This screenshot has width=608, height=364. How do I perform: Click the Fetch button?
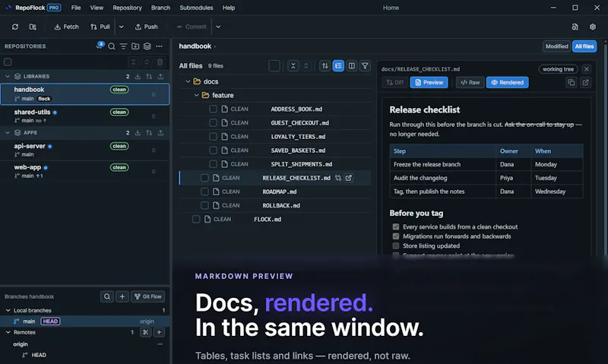66,27
